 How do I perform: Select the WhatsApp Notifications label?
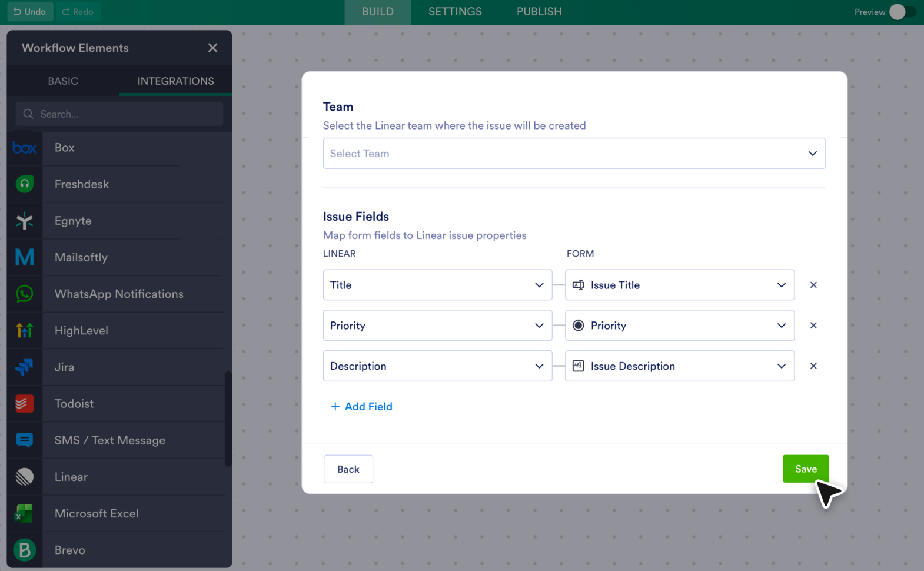coord(119,294)
